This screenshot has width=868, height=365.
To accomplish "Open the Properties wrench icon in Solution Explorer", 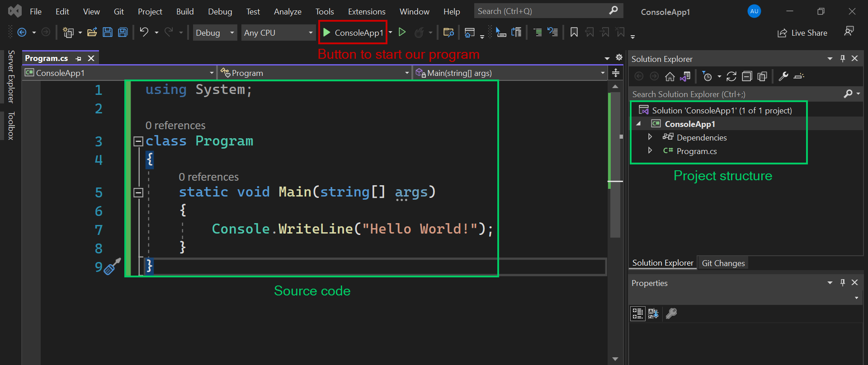I will tap(783, 76).
